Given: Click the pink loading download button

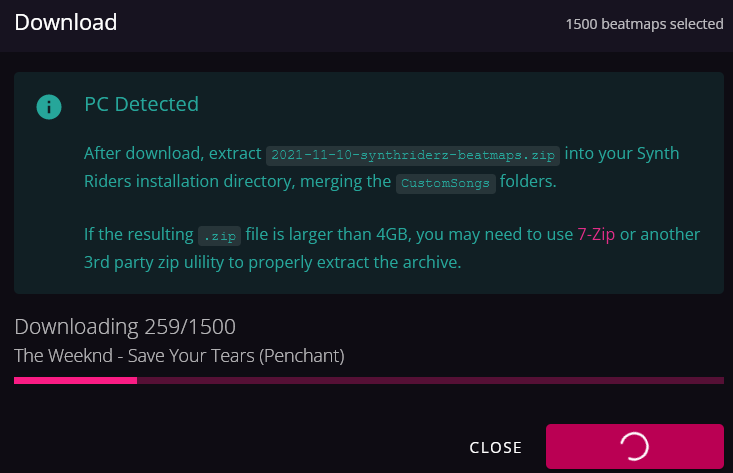Looking at the screenshot, I should 635,446.
